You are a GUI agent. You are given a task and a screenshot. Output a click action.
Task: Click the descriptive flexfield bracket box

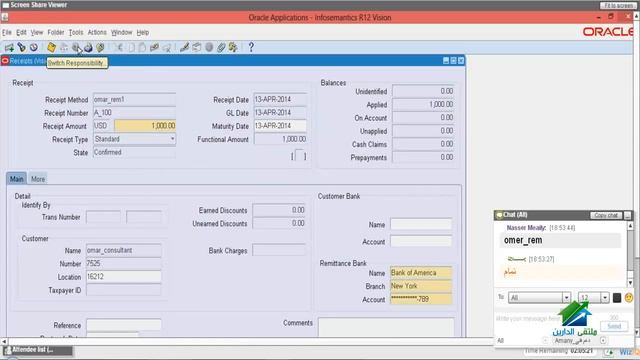[x=299, y=156]
